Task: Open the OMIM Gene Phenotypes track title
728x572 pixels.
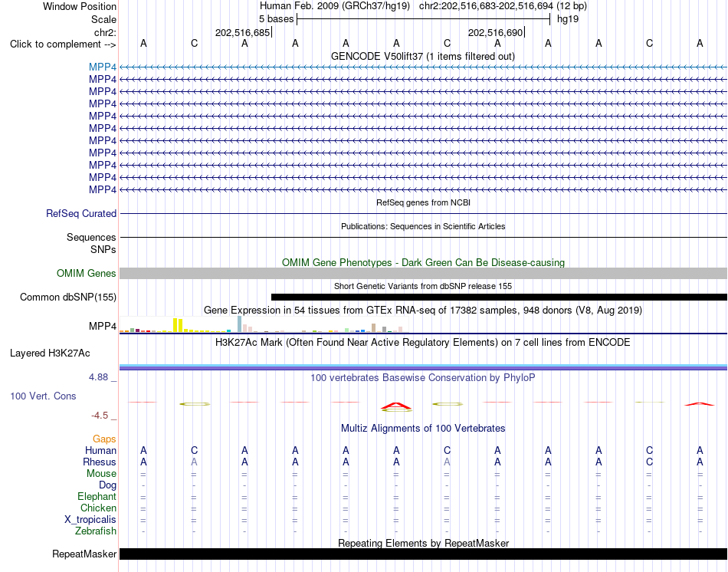Action: pyautogui.click(x=423, y=262)
